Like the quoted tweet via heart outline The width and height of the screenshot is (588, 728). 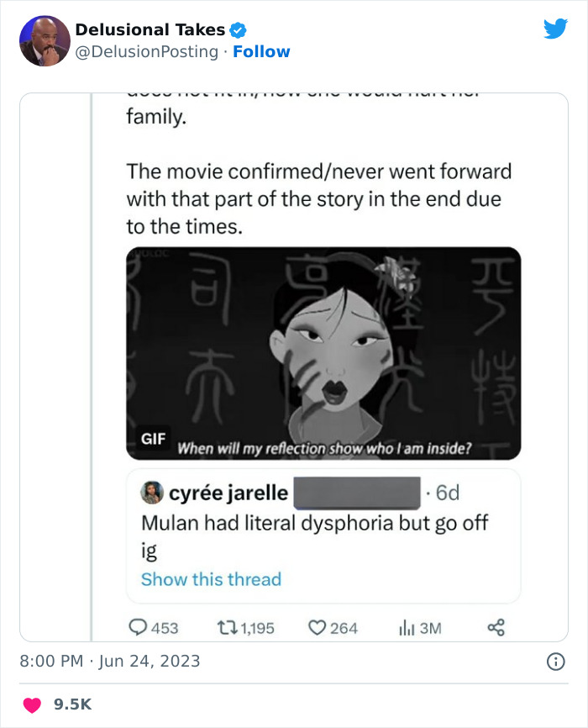click(317, 627)
